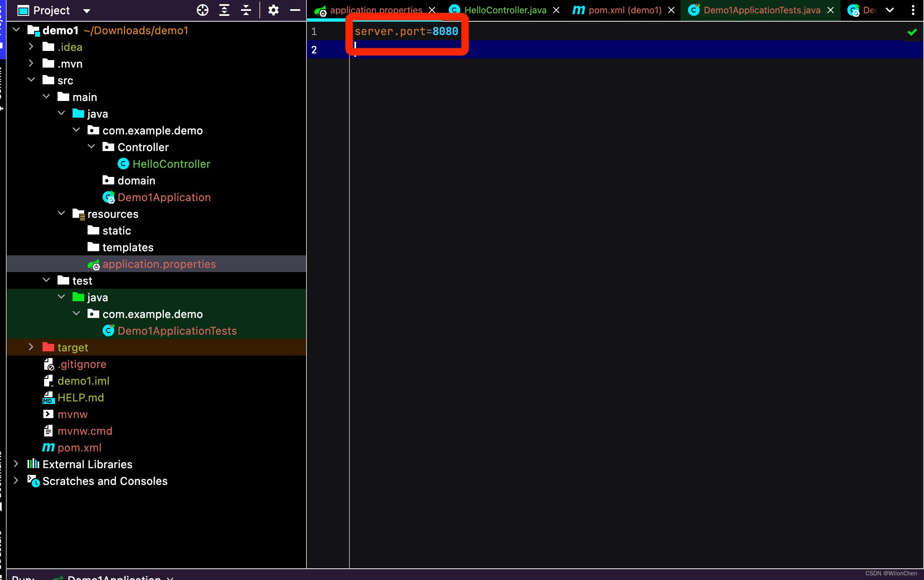Open the Project view dropdown

(87, 11)
